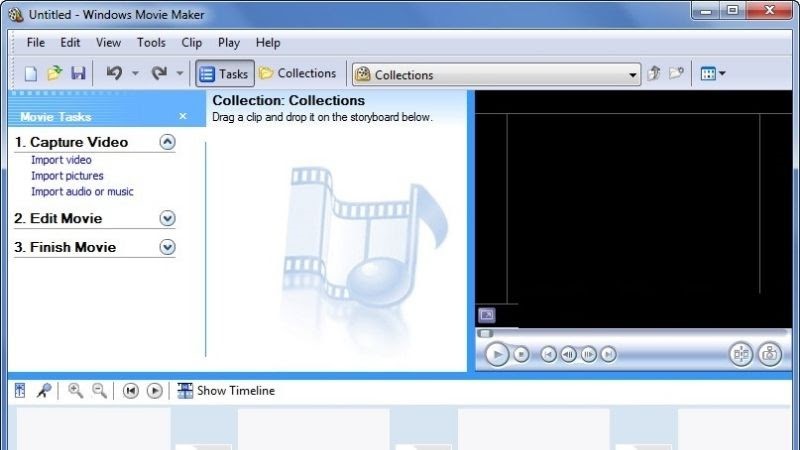Open project using the folder icon

55,73
